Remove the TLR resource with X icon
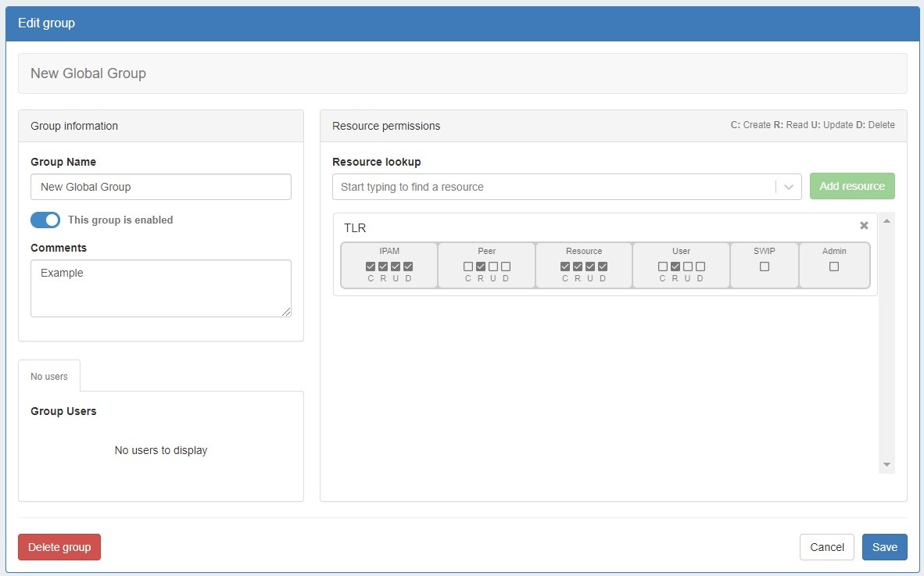Screen dimensions: 924x576 pos(864,226)
